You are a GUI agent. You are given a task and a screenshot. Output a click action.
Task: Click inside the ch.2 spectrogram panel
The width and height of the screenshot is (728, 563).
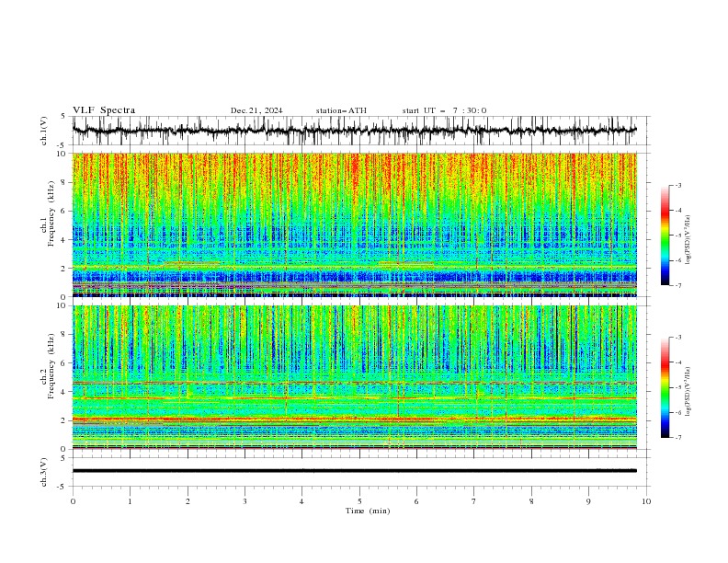354,377
